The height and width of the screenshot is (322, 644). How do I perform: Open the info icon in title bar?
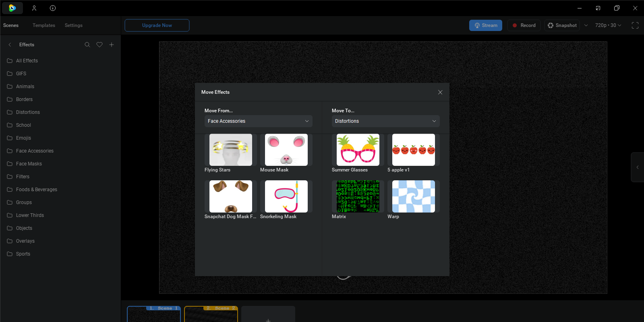53,8
